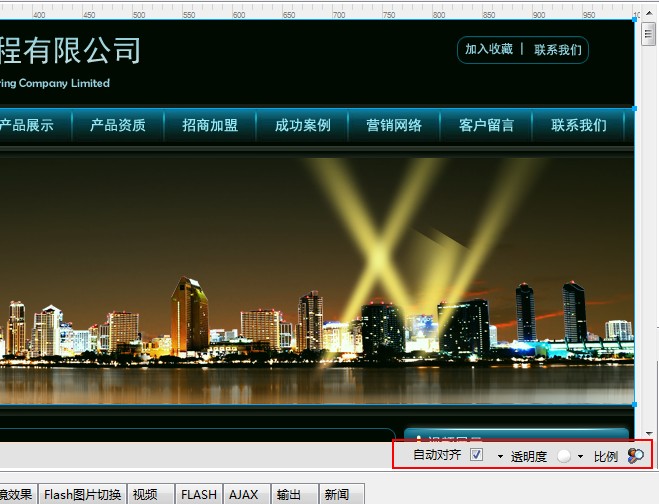Switch to the Flash图片切换 tab

coord(82,494)
